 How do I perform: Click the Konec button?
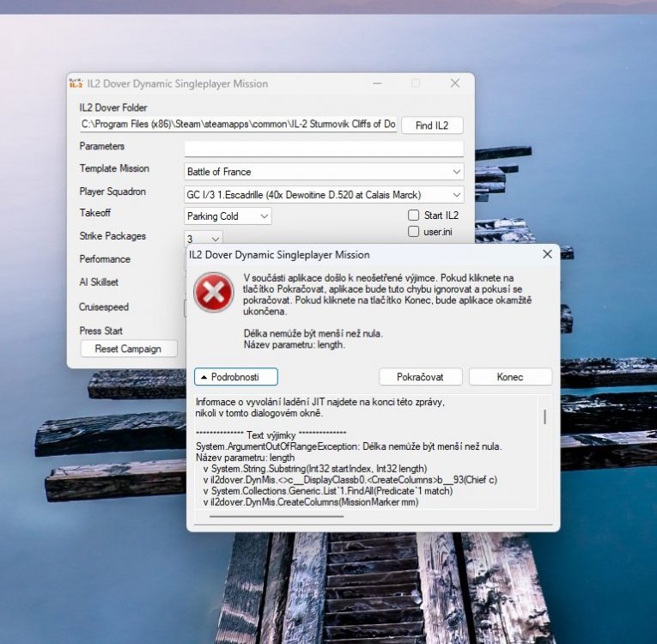click(510, 377)
